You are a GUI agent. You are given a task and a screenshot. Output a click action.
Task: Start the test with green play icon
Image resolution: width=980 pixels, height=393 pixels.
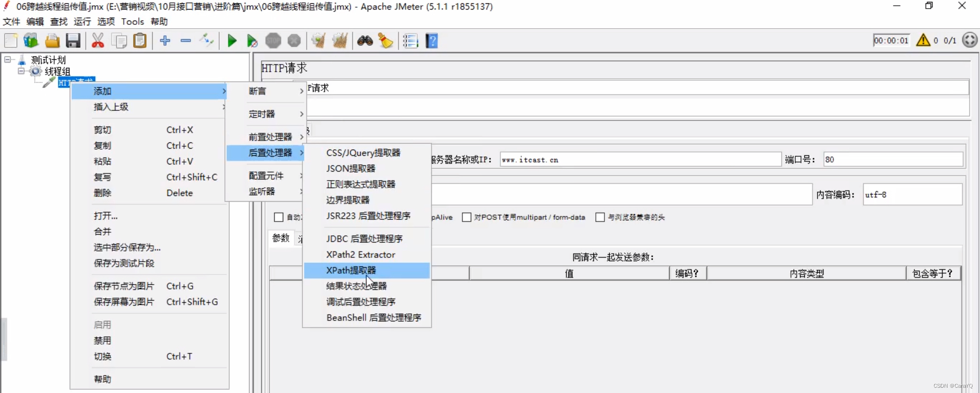point(232,41)
